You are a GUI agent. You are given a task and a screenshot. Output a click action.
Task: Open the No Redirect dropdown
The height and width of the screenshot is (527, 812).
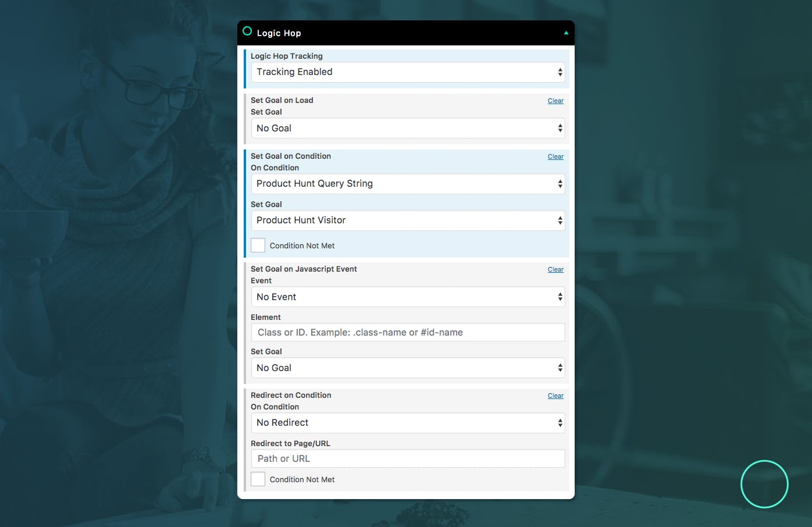pos(408,423)
